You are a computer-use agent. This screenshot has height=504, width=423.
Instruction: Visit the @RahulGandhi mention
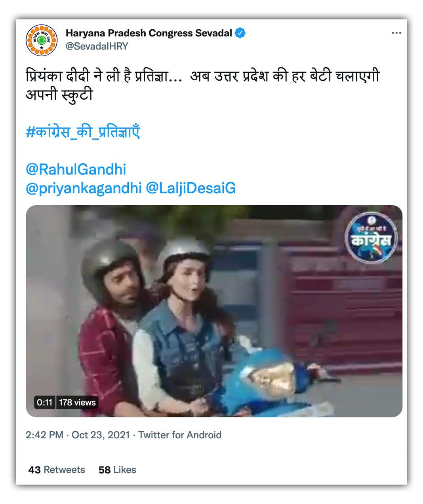76,169
